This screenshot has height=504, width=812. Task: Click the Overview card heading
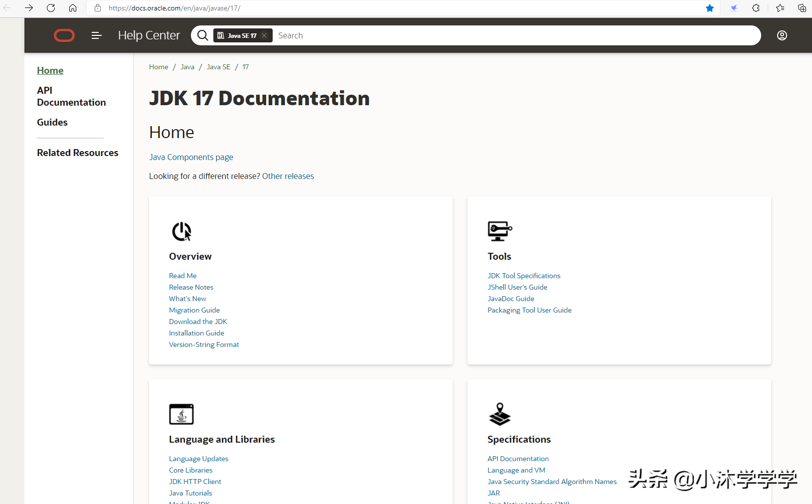[190, 256]
